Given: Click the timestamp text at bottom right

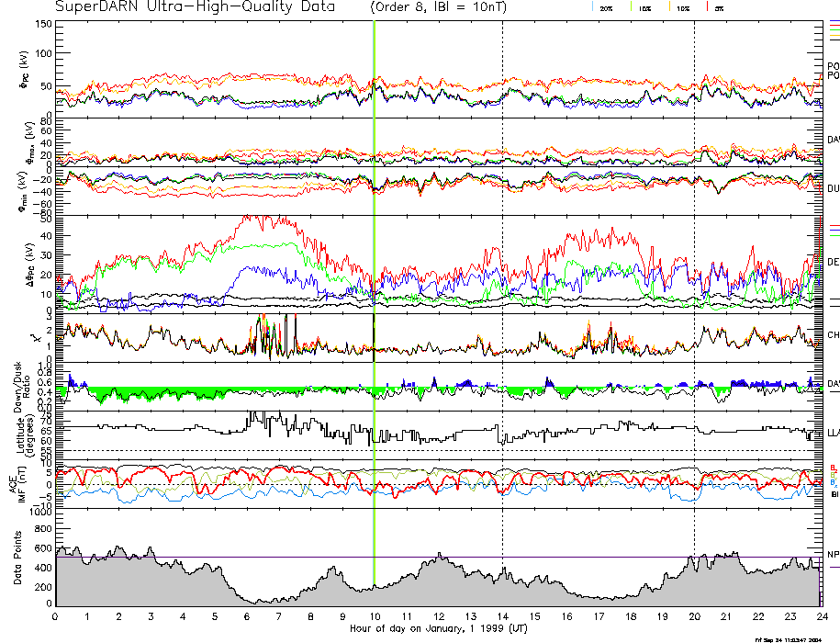Looking at the screenshot, I should coord(795,638).
